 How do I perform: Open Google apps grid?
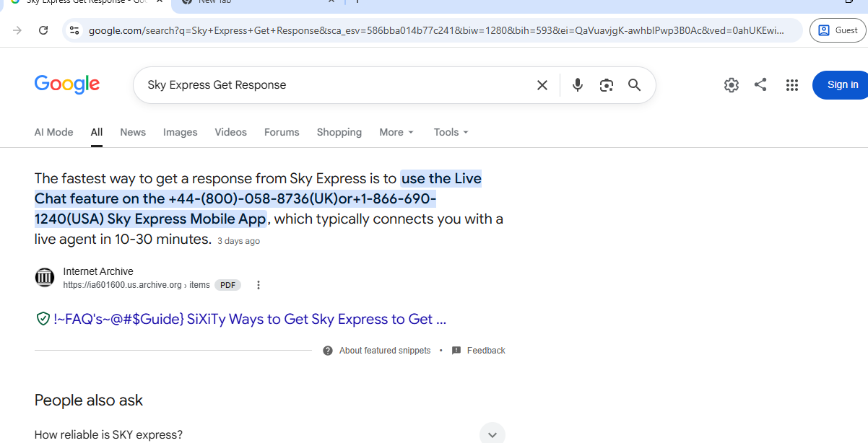coord(792,85)
